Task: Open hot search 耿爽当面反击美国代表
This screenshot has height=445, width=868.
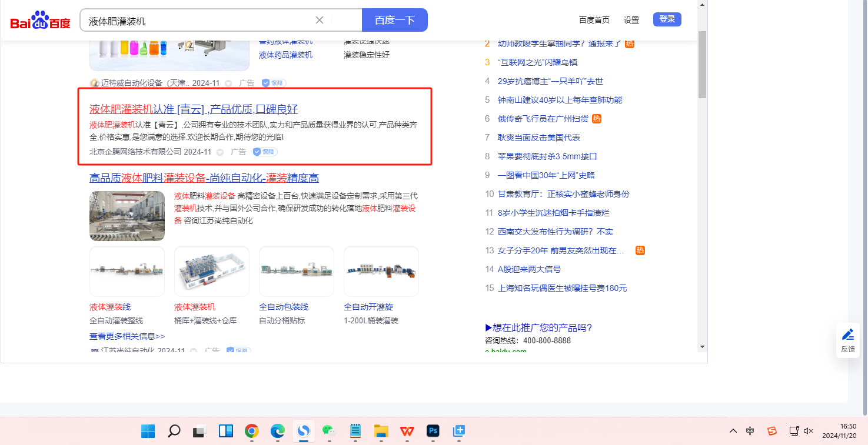Action: tap(539, 138)
